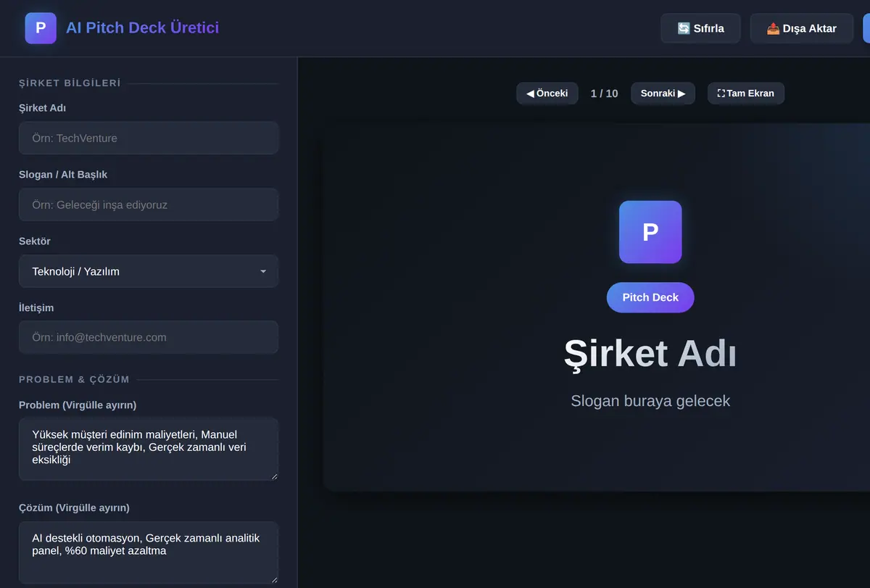This screenshot has width=870, height=588.
Task: Click the 1 / 10 slide counter
Action: (604, 94)
